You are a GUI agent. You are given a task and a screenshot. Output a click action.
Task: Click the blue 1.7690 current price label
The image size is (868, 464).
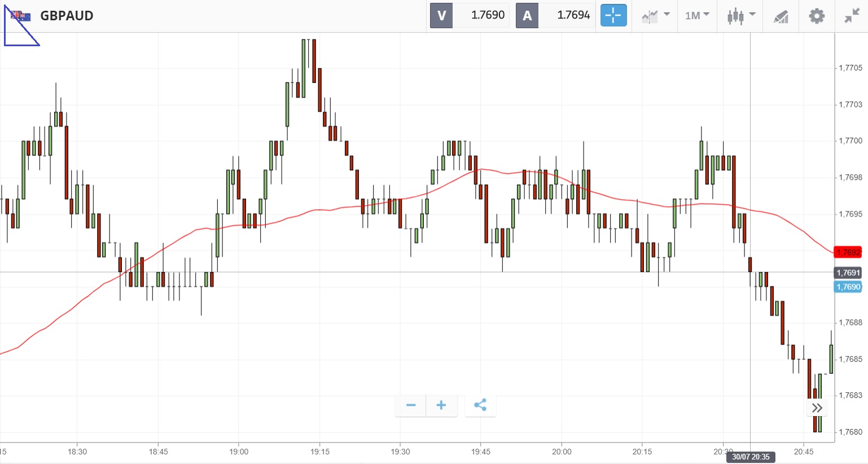848,287
